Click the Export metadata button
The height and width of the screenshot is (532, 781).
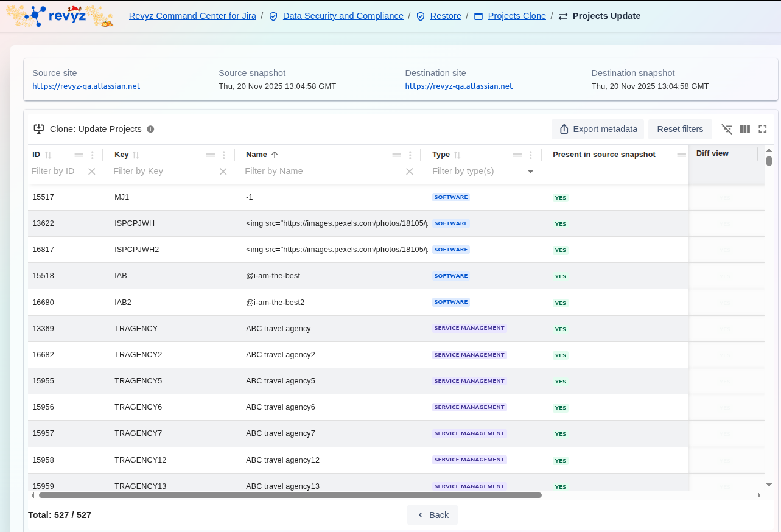(598, 129)
